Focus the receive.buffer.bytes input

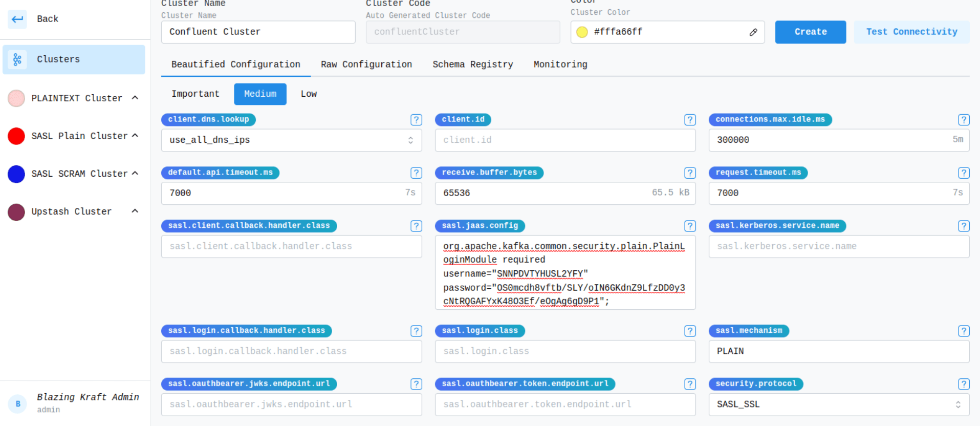[565, 194]
